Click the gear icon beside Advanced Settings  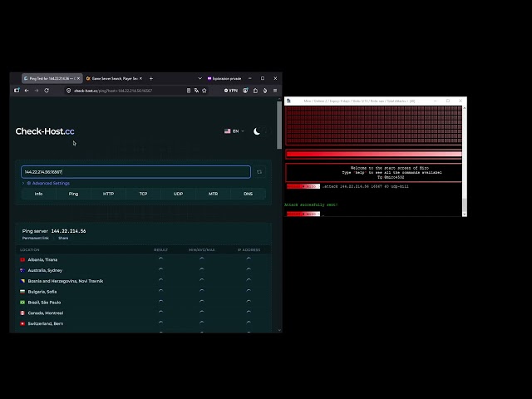(29, 183)
